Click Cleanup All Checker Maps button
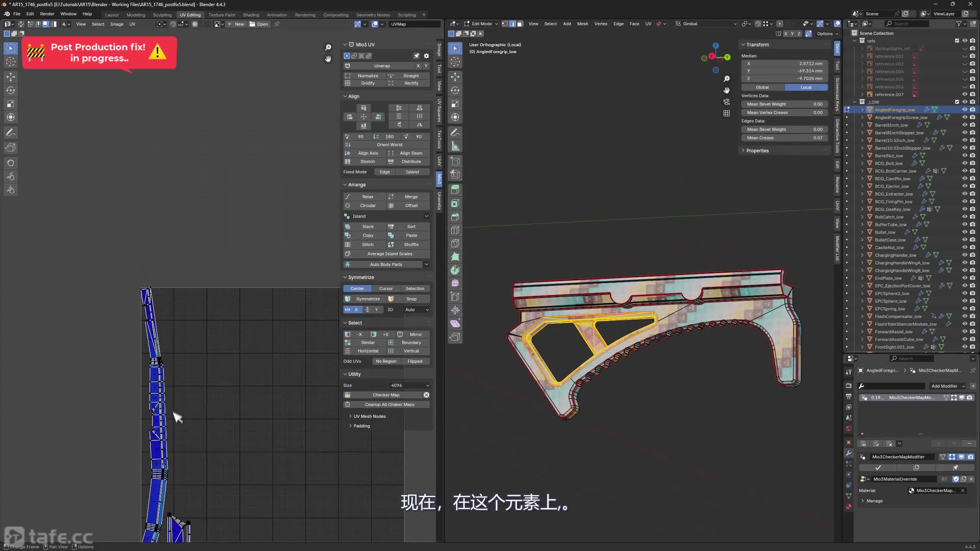 [386, 404]
